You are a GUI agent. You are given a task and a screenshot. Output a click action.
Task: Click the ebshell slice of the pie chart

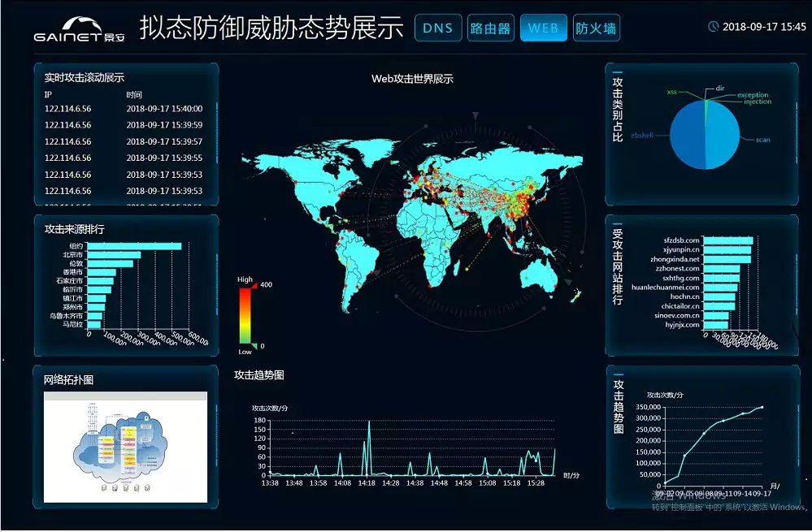click(x=688, y=135)
